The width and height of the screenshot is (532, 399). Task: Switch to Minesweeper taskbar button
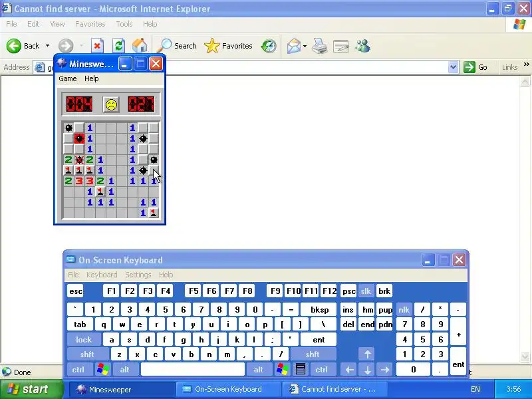(x=122, y=390)
